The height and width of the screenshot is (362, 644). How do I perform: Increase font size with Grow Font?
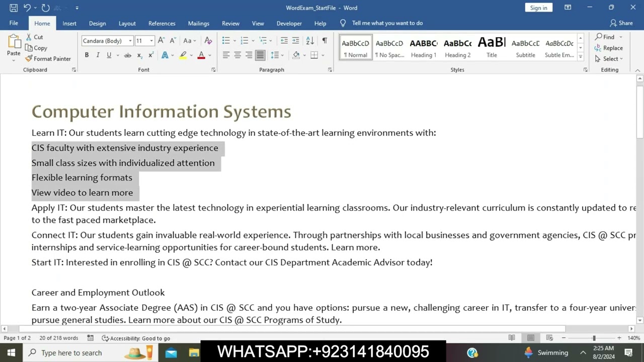(161, 41)
